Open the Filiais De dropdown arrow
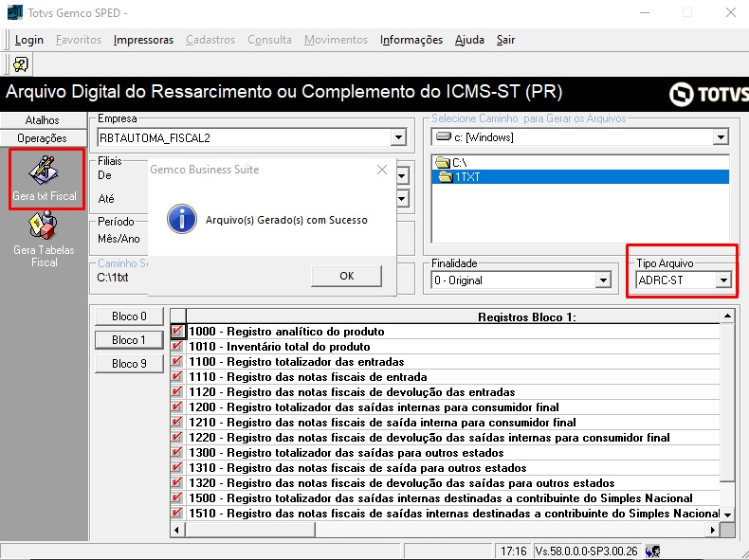This screenshot has height=560, width=749. click(x=402, y=175)
